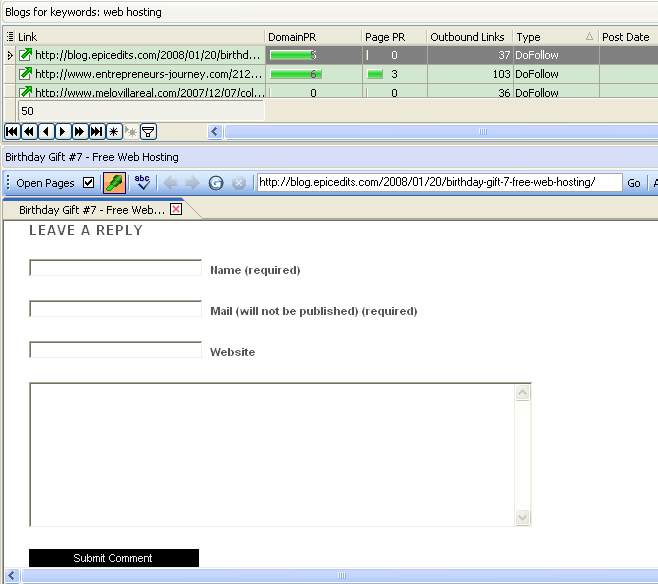Sort table by DomainPR column

coord(312,37)
